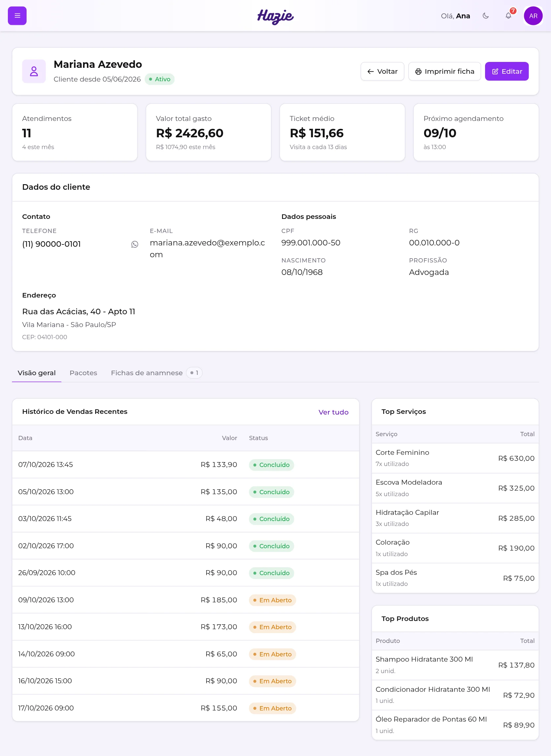
Task: Click the phone number (11) 90000-0101
Action: (51, 244)
